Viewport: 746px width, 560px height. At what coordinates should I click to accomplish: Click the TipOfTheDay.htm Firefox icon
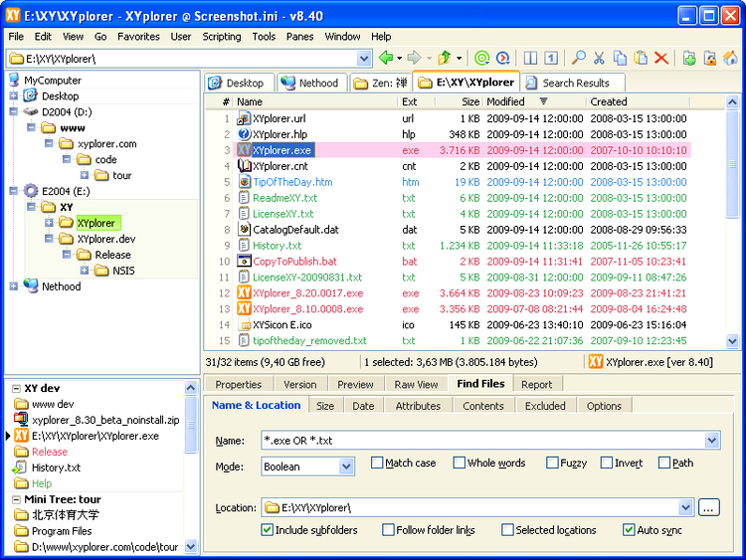coord(244,182)
